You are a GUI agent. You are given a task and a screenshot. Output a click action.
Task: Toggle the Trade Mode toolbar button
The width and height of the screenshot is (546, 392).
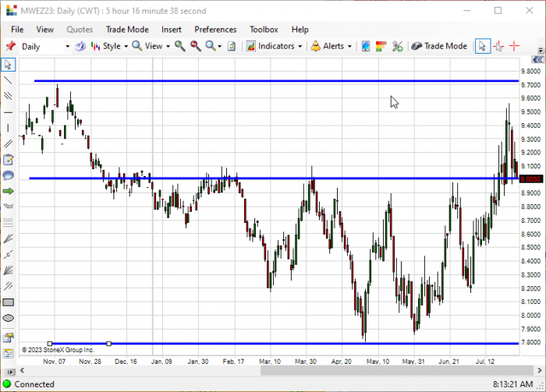pos(439,46)
